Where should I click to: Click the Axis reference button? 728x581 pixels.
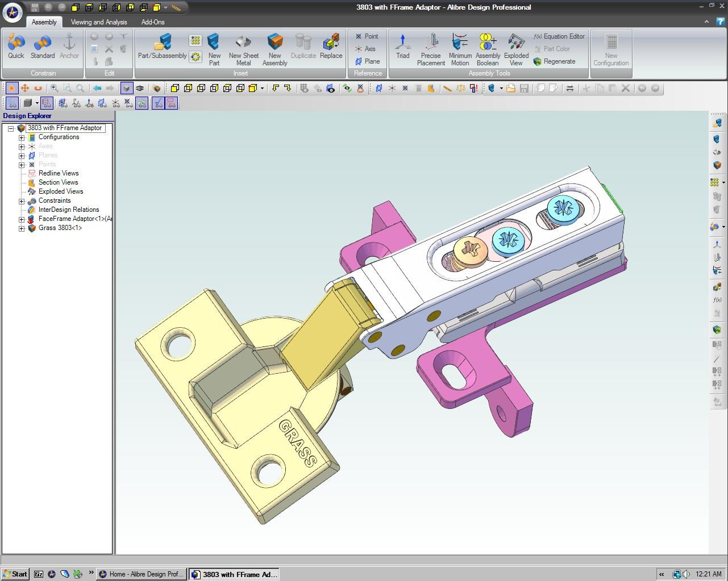pos(365,49)
